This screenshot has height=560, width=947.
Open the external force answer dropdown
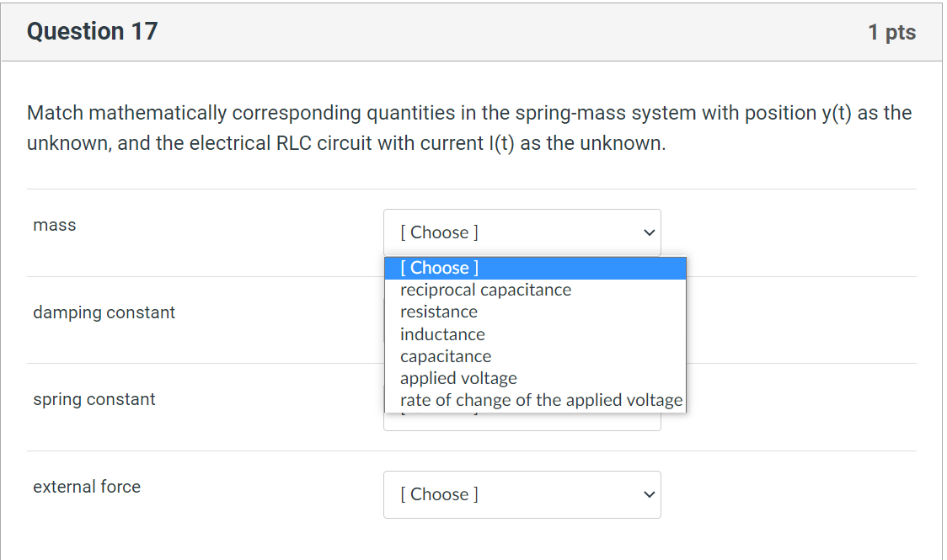click(x=522, y=494)
